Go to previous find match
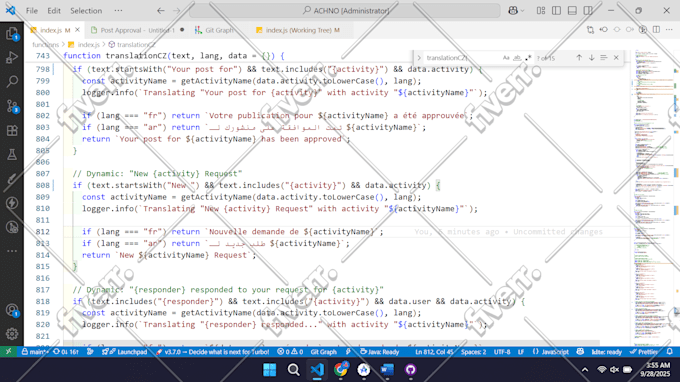 click(579, 58)
